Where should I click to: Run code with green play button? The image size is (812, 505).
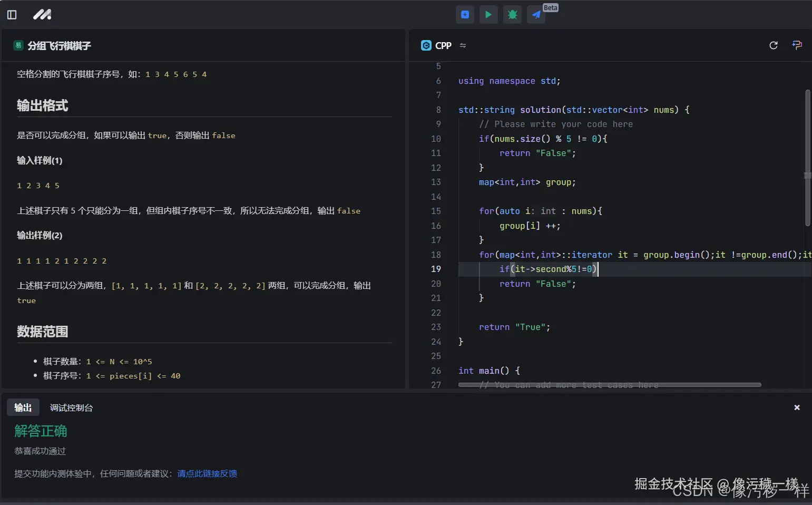[x=488, y=15]
